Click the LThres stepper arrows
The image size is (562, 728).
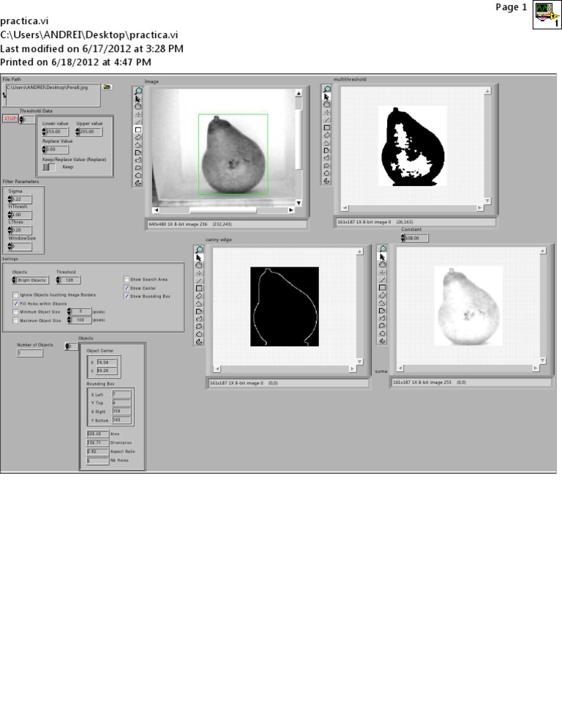10,230
